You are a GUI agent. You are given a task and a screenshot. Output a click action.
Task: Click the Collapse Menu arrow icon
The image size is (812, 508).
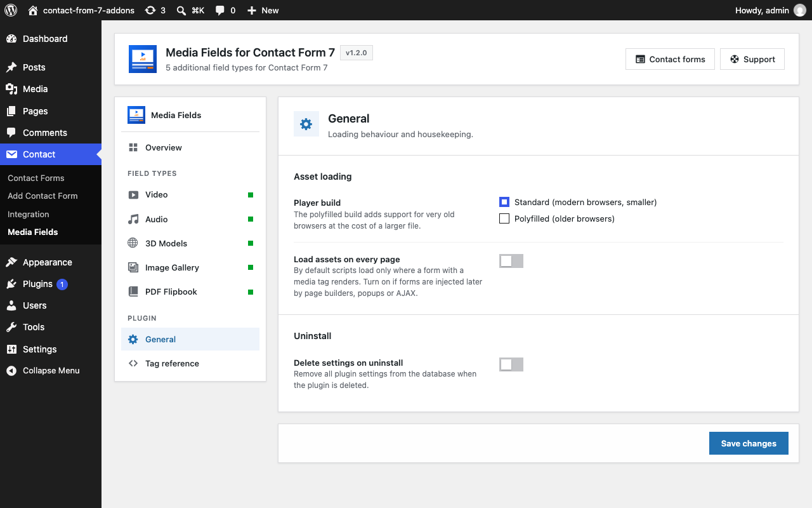(11, 371)
